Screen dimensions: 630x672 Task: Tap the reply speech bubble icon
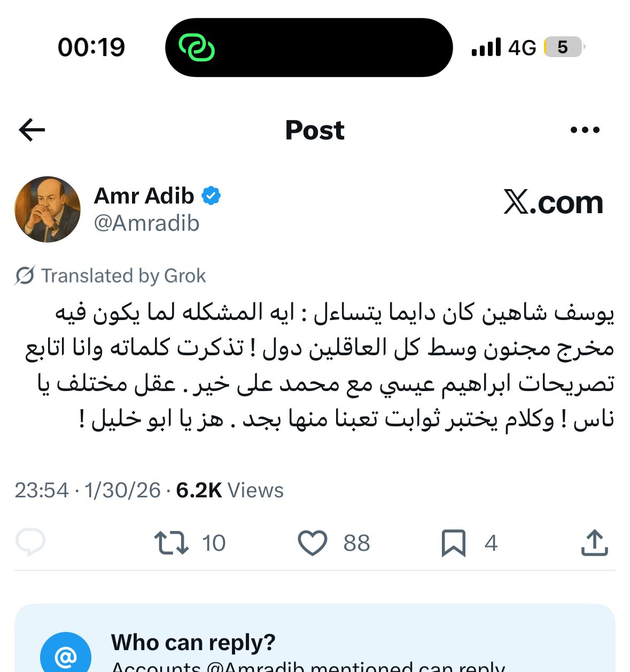point(30,543)
